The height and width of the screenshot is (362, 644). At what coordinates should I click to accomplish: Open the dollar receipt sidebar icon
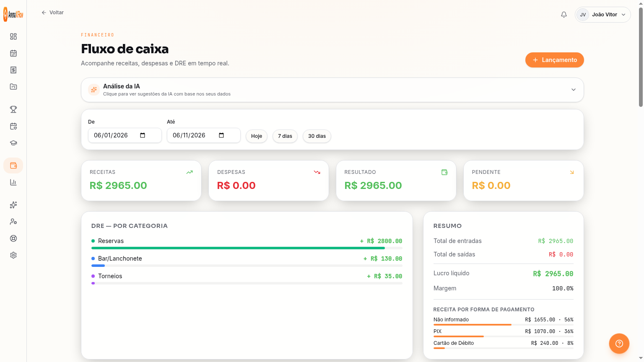tap(13, 70)
